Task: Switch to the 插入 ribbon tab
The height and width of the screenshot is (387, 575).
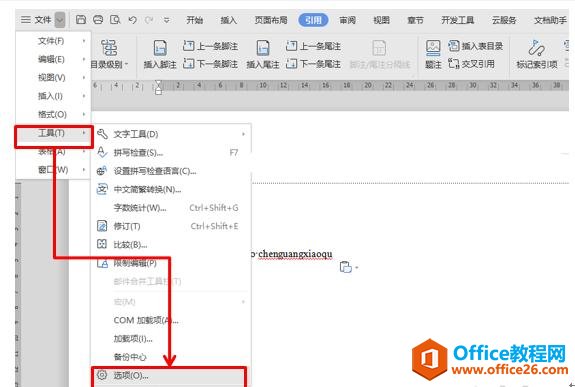Action: 228,20
